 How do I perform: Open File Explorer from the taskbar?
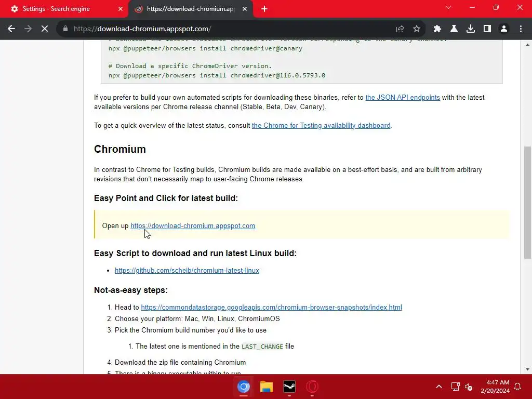pos(267,387)
